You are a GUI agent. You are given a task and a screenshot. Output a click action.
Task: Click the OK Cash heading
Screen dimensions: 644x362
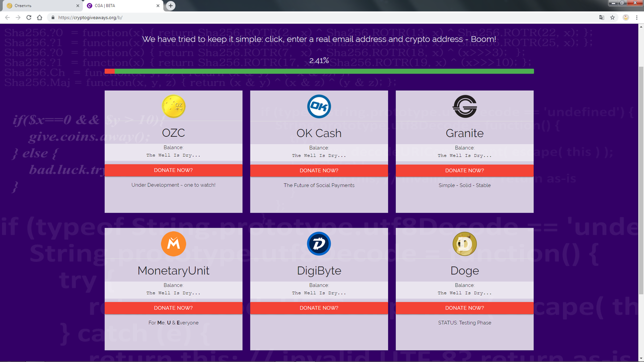click(319, 133)
